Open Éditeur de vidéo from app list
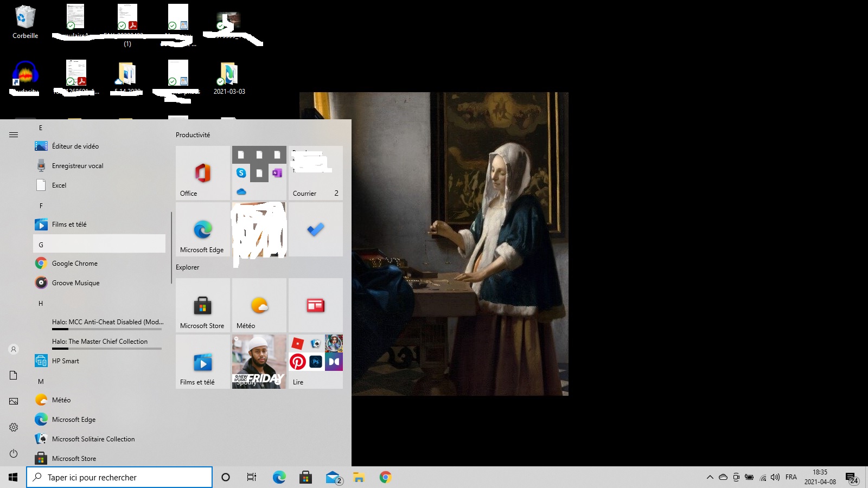Viewport: 868px width, 488px height. 99,146
